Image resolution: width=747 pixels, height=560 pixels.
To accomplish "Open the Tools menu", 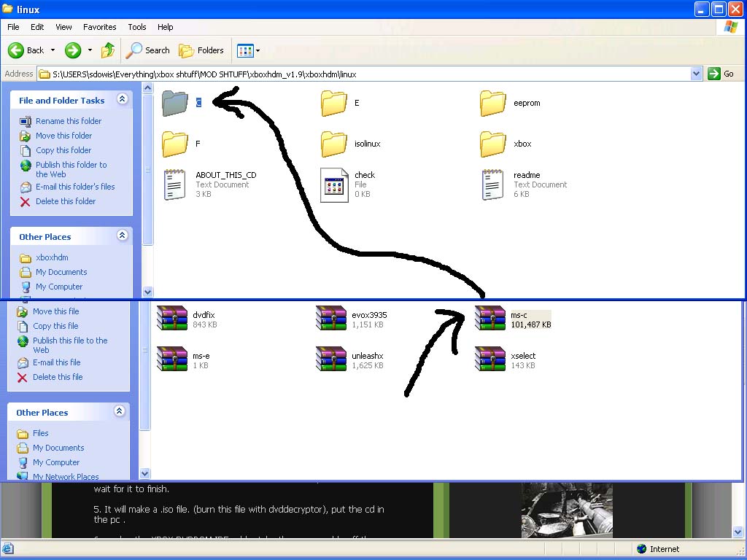I will pos(136,27).
